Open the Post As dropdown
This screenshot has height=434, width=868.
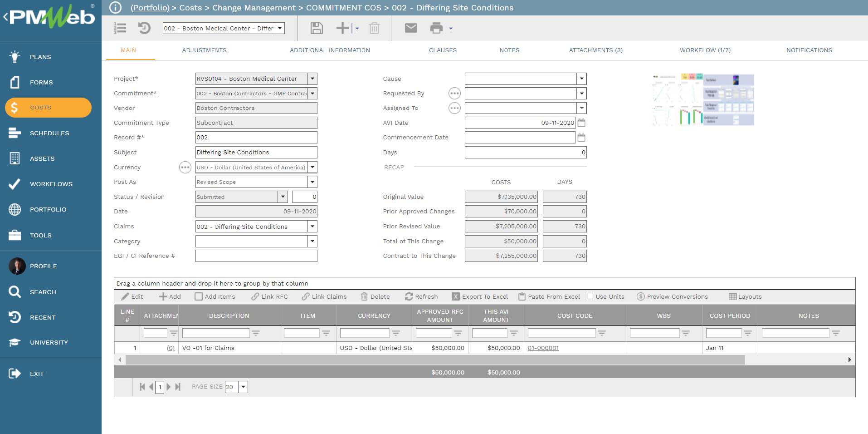coord(312,182)
